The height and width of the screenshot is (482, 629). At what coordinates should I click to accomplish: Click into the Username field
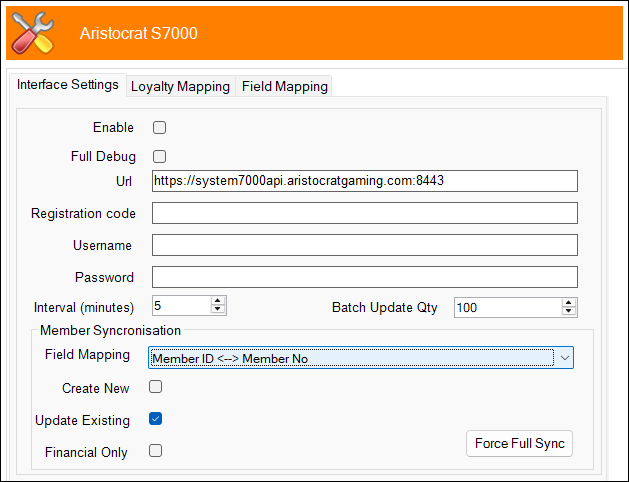coord(365,245)
